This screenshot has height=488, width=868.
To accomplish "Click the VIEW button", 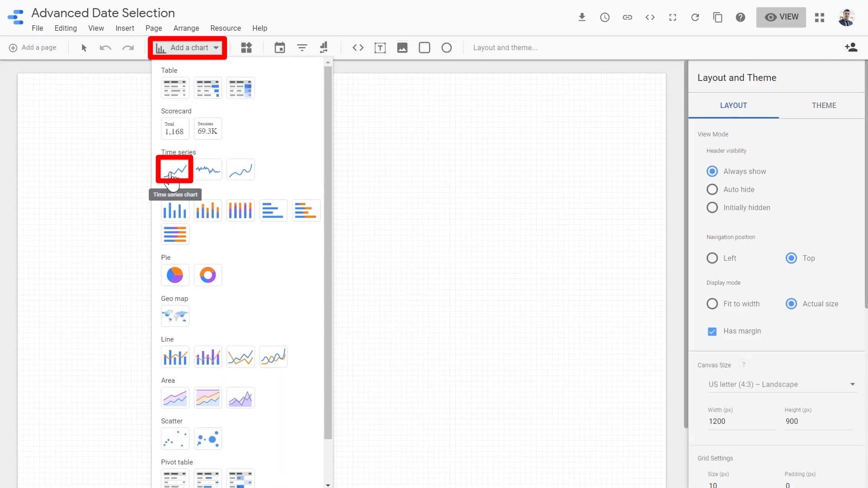I will pos(781,17).
